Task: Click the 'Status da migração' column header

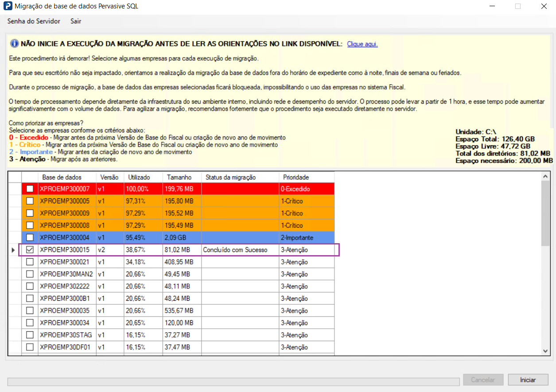Action: [240, 177]
